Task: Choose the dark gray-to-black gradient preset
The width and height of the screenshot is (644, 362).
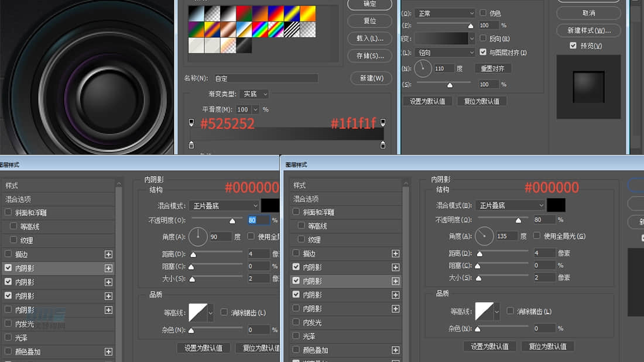Action: pos(244,46)
